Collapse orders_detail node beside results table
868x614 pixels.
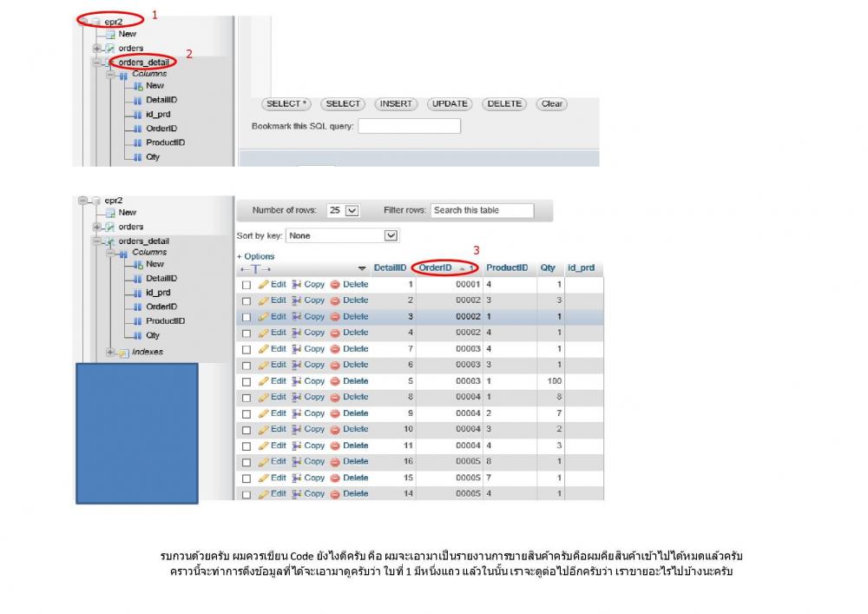[97, 241]
